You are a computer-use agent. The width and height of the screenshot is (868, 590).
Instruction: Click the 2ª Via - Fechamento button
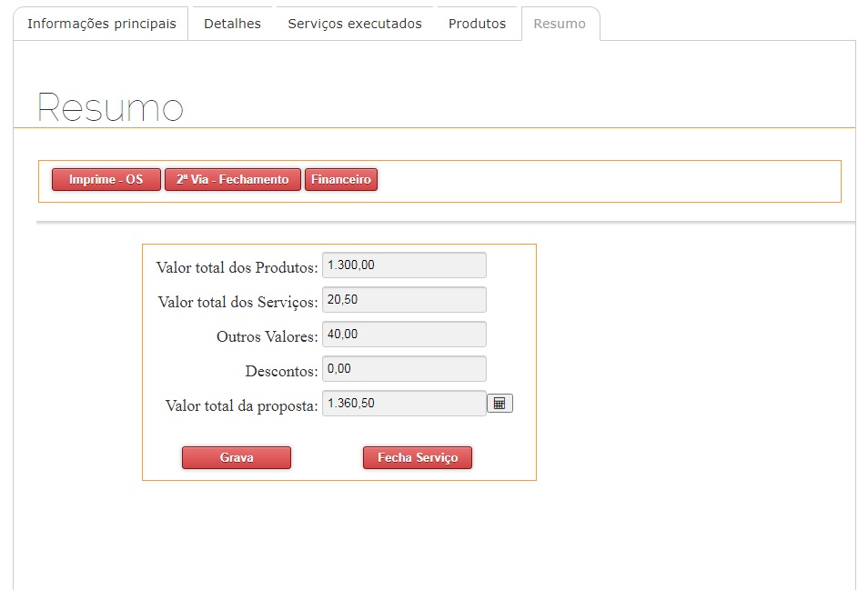click(232, 180)
